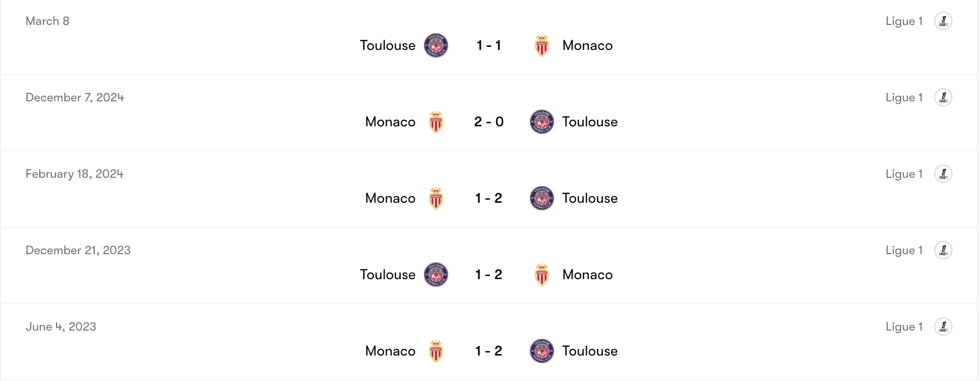Open the June 4, 2023 match result row
The height and width of the screenshot is (381, 980).
[x=488, y=351]
